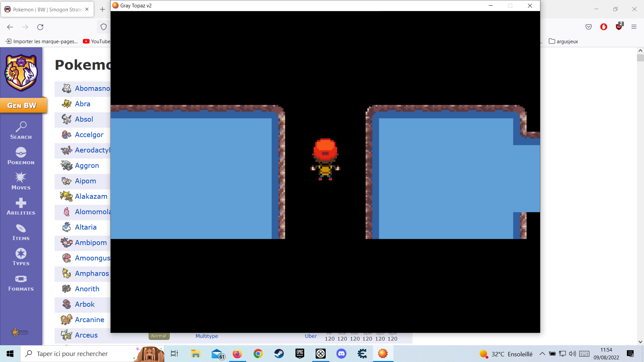Open the Pokemon section in sidebar

click(21, 156)
